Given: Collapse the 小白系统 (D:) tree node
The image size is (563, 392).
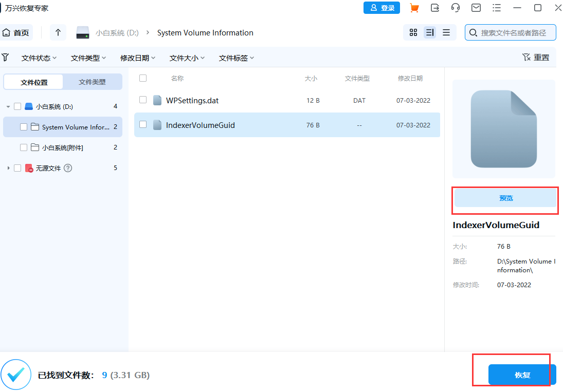Looking at the screenshot, I should [x=8, y=106].
